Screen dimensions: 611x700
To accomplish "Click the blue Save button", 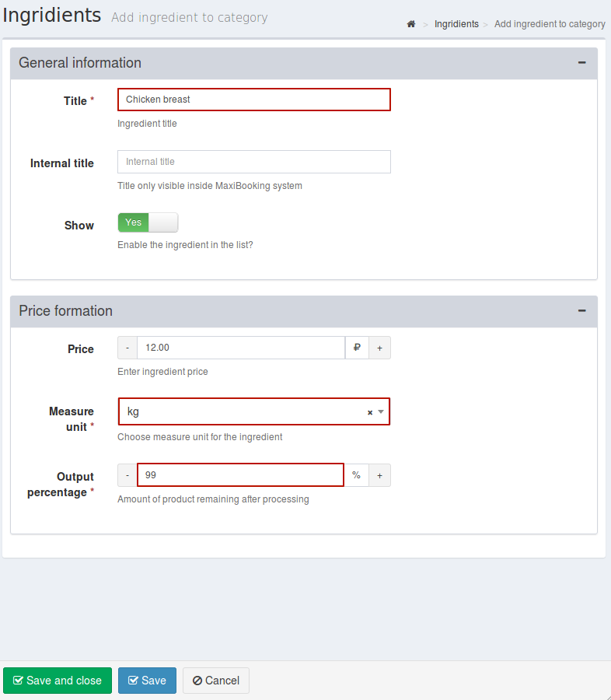I will pyautogui.click(x=147, y=681).
